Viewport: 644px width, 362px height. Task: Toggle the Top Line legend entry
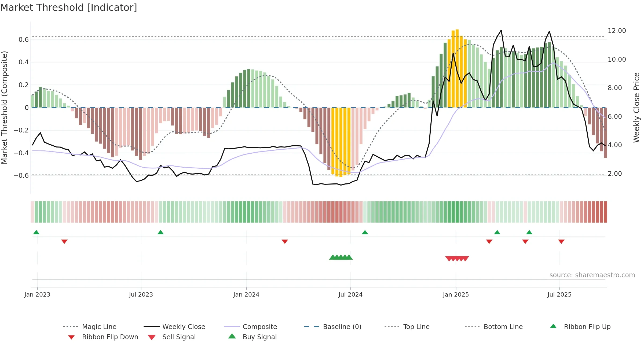tap(407, 327)
